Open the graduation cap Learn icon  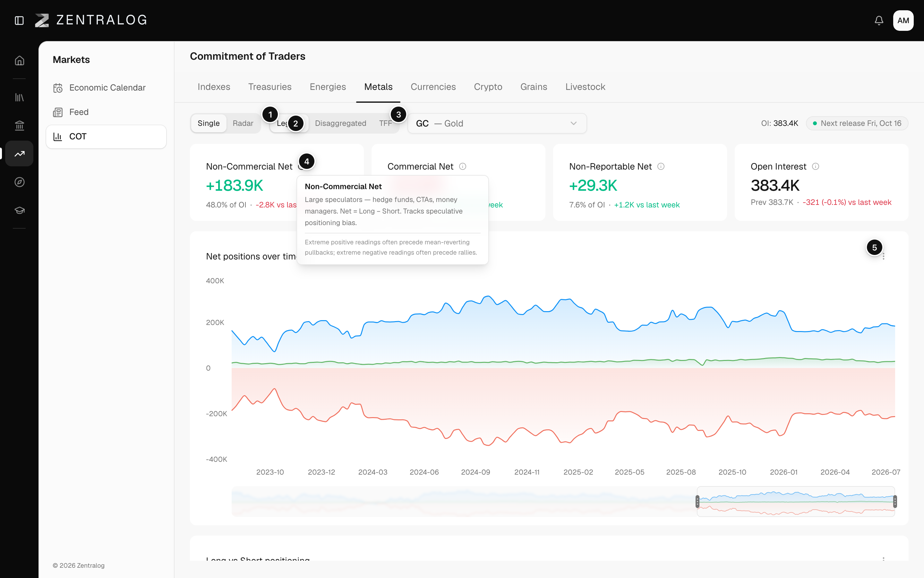pyautogui.click(x=20, y=210)
